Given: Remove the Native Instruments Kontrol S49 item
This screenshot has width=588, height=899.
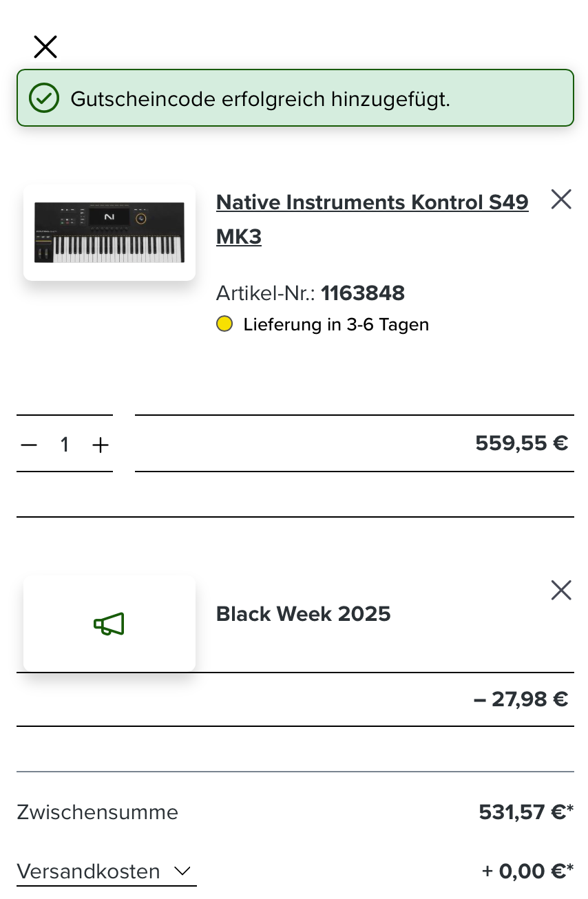Looking at the screenshot, I should click(561, 200).
